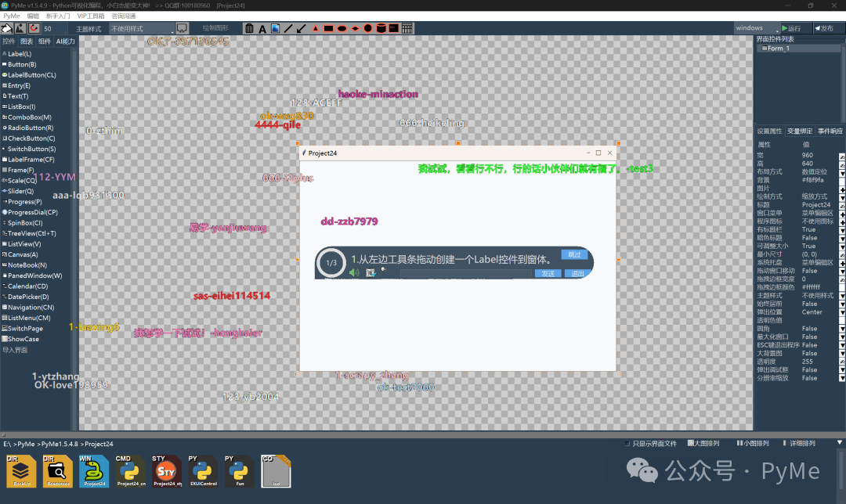Select the text 'A' drawing tool
846x504 pixels.
coord(262,29)
